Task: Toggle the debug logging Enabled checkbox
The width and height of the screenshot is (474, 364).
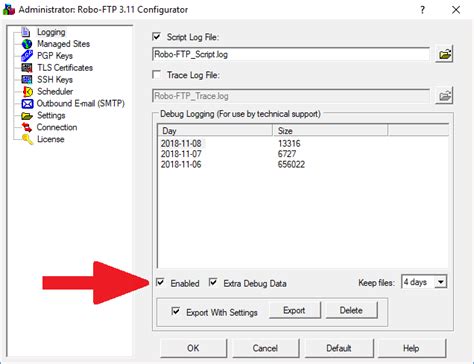Action: coord(160,283)
